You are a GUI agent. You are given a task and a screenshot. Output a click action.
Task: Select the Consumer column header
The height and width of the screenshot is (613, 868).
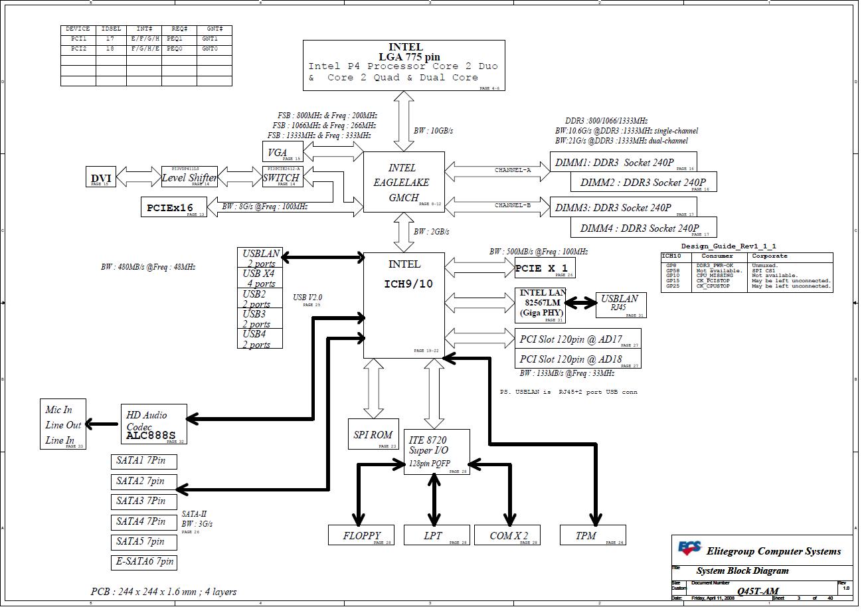[x=717, y=256]
